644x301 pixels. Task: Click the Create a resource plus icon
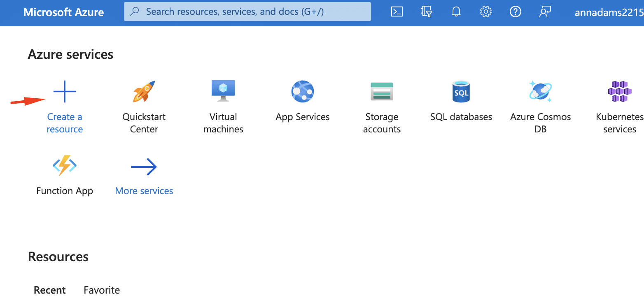(x=65, y=91)
